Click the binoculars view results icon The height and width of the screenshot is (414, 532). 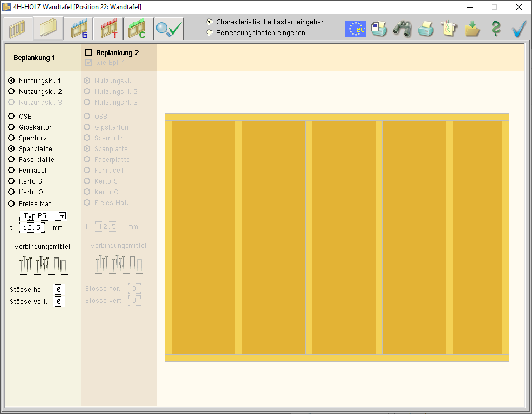[x=402, y=29]
